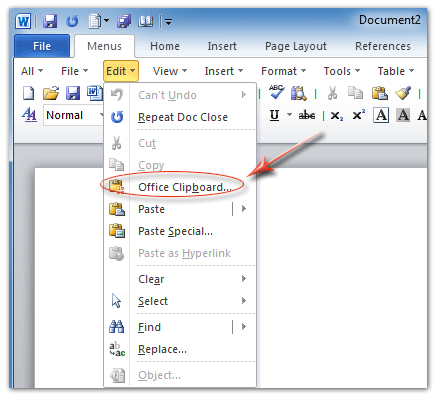Switch to the Menus tab
This screenshot has width=441, height=400.
coord(104,46)
